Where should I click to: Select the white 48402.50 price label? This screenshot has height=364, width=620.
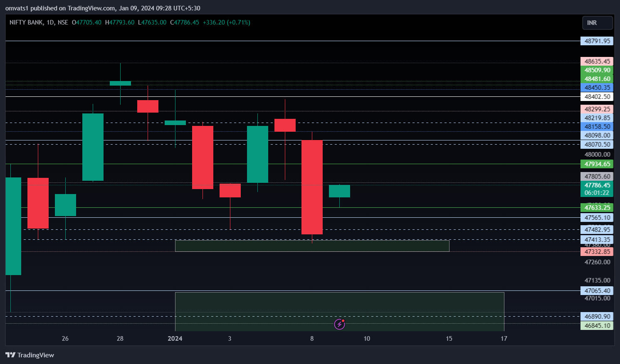click(x=597, y=97)
